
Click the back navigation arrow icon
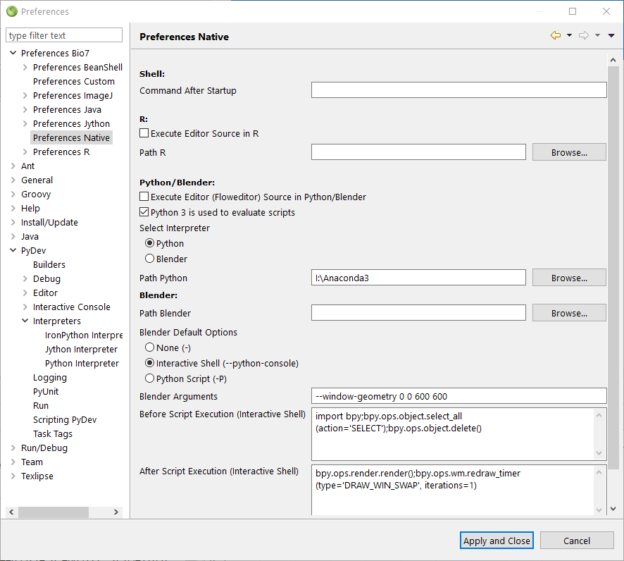click(x=555, y=36)
